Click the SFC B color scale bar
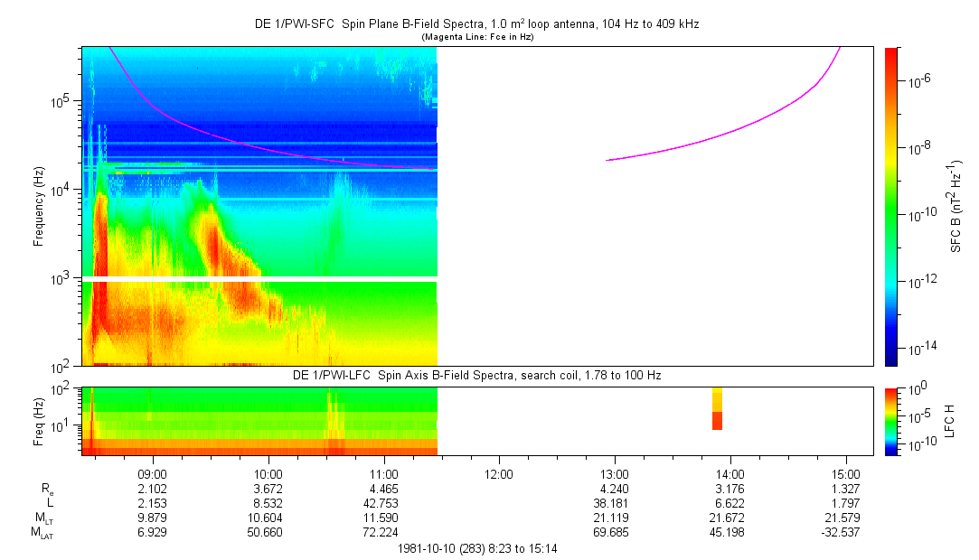Image resolution: width=979 pixels, height=560 pixels. pos(892,206)
